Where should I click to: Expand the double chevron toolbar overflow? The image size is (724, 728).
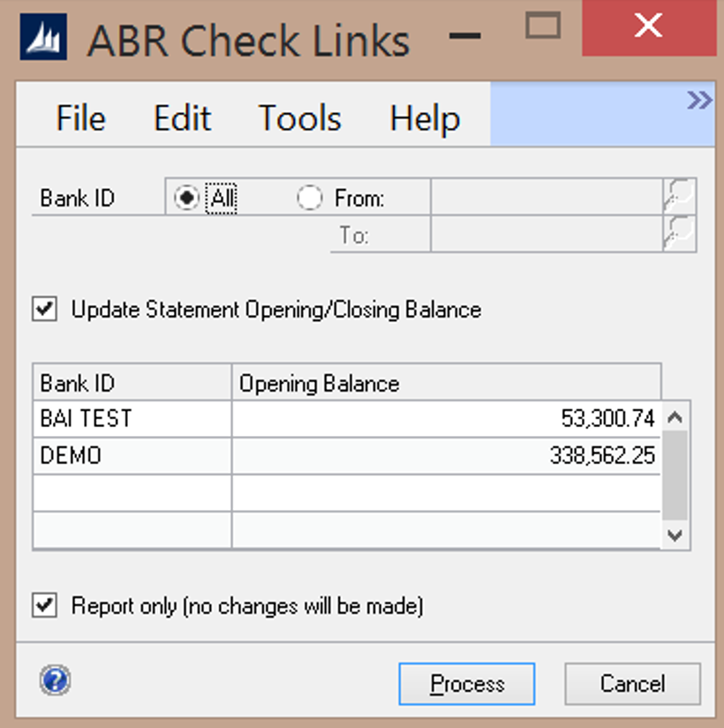699,101
